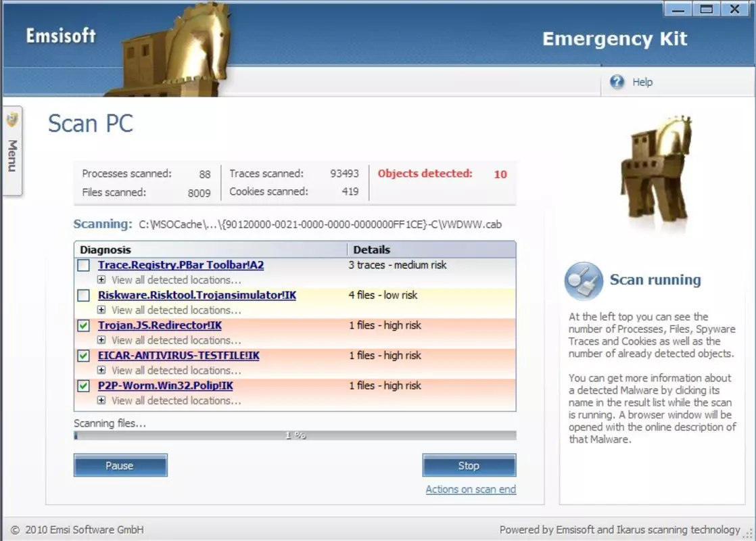Image resolution: width=756 pixels, height=541 pixels.
Task: Stop the scan
Action: pos(469,465)
